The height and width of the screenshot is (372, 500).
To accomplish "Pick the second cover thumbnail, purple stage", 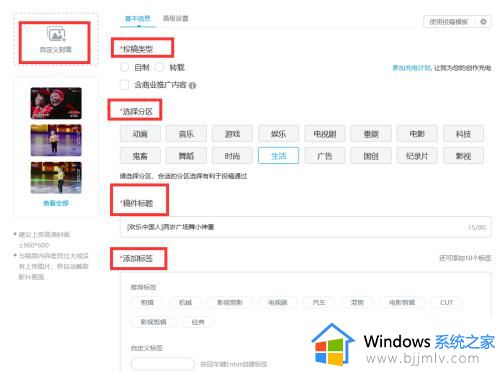I will (56, 140).
